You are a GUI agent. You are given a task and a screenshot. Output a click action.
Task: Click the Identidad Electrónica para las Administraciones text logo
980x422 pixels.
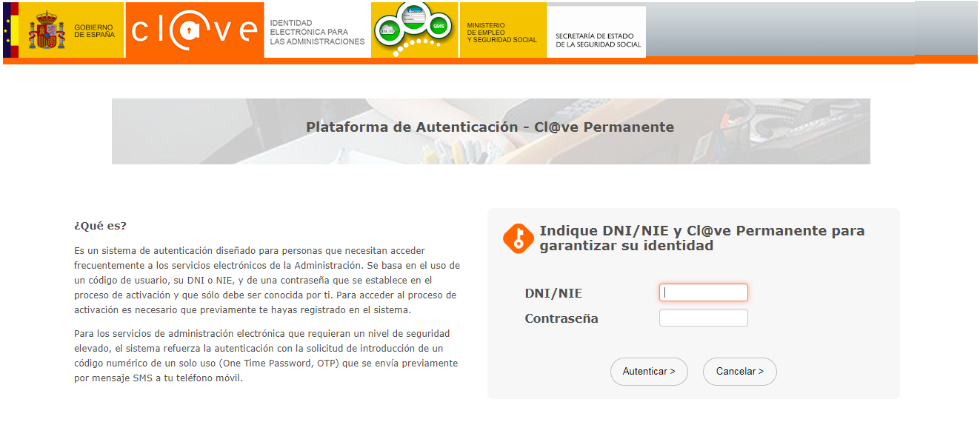click(317, 30)
